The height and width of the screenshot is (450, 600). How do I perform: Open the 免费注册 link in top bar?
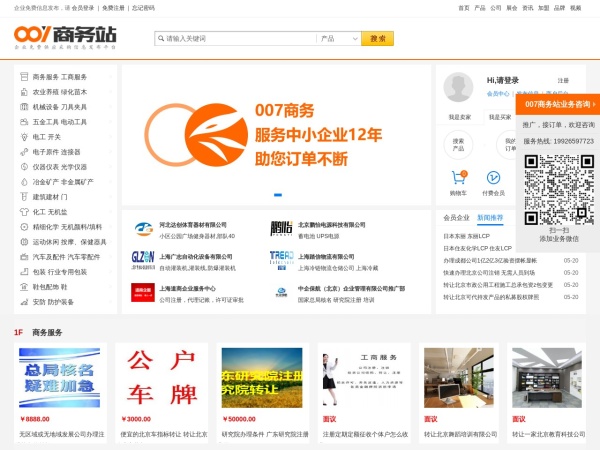[x=113, y=7]
